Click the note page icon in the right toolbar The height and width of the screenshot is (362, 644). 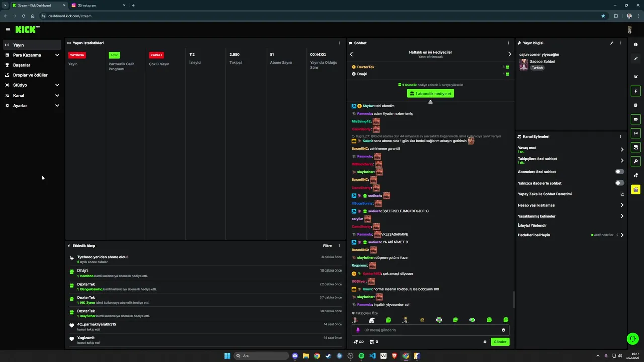[x=636, y=105]
